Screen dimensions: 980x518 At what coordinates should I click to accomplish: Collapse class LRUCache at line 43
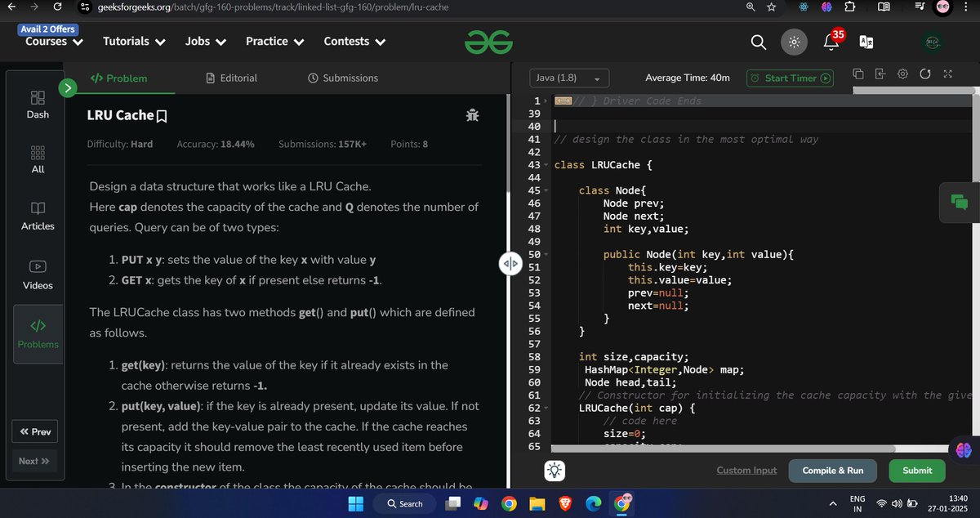pos(546,165)
